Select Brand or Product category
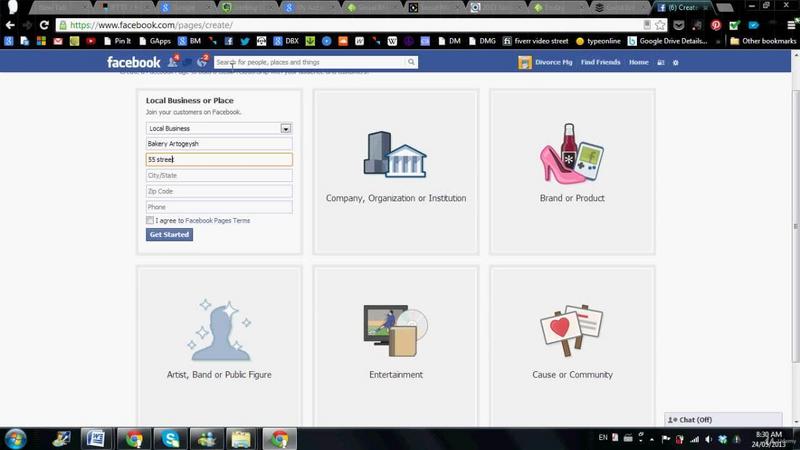The height and width of the screenshot is (450, 800). click(x=572, y=172)
